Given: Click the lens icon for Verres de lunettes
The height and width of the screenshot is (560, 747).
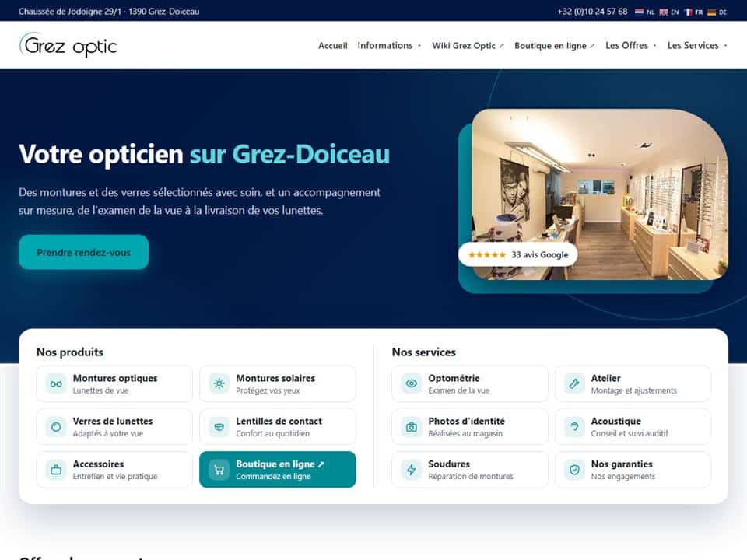Looking at the screenshot, I should 56,427.
